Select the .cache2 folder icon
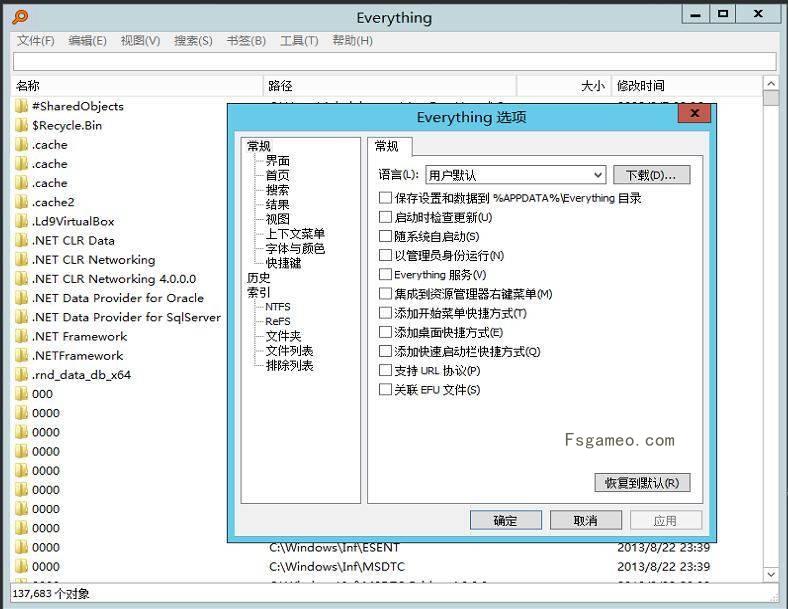788x609 pixels. click(21, 202)
